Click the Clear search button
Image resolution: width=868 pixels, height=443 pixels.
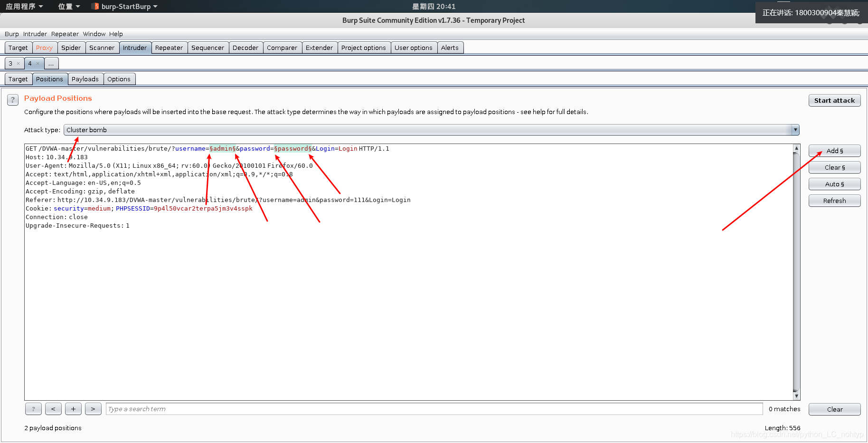click(834, 409)
